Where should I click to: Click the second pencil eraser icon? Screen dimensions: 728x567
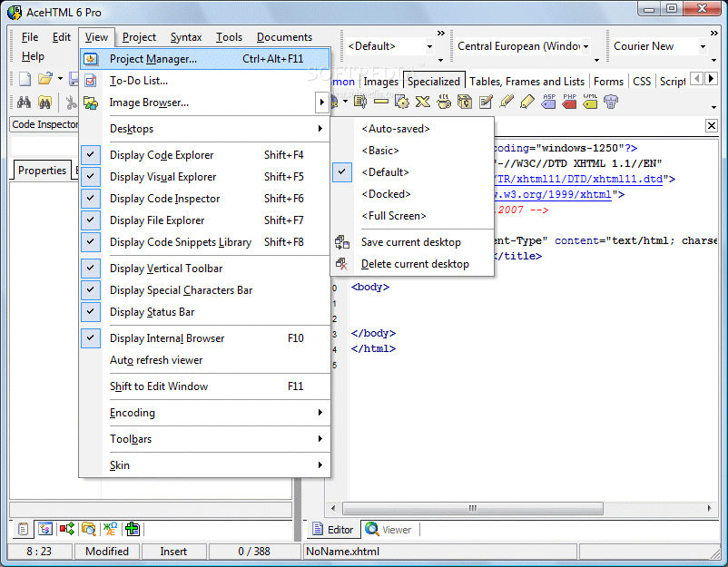(x=527, y=102)
